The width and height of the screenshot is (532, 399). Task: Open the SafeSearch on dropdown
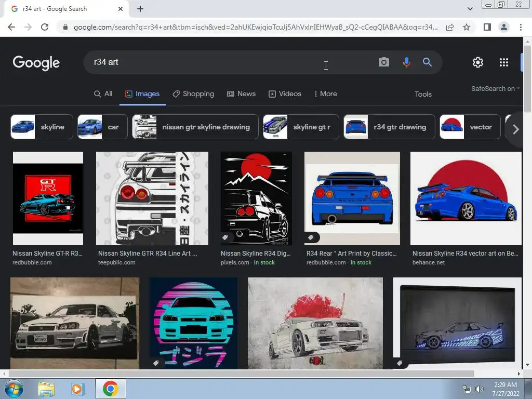pos(495,88)
